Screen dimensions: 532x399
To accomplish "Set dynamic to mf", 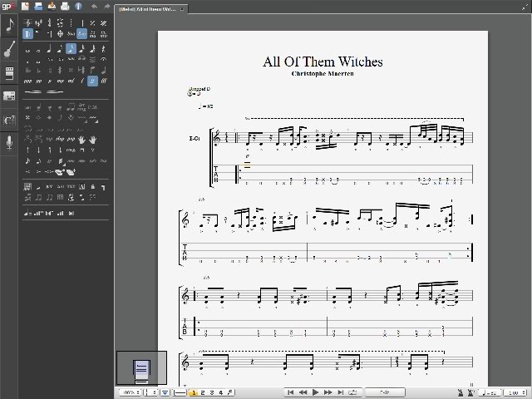I will pos(71,81).
